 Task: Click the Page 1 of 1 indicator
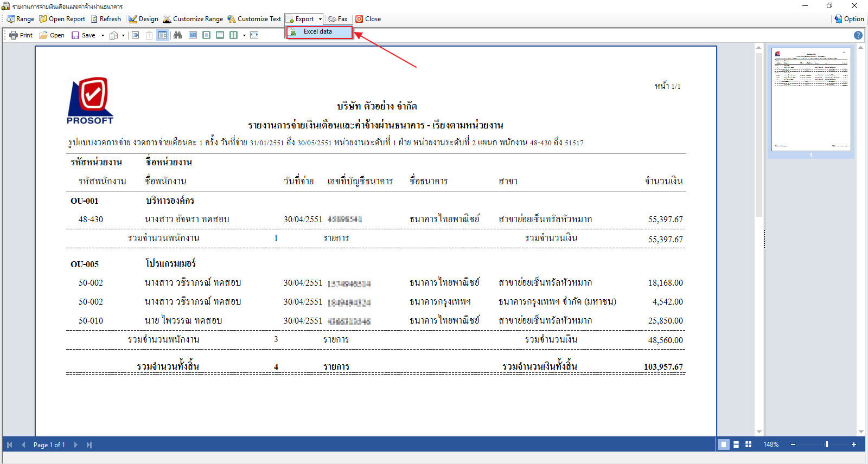click(x=49, y=445)
